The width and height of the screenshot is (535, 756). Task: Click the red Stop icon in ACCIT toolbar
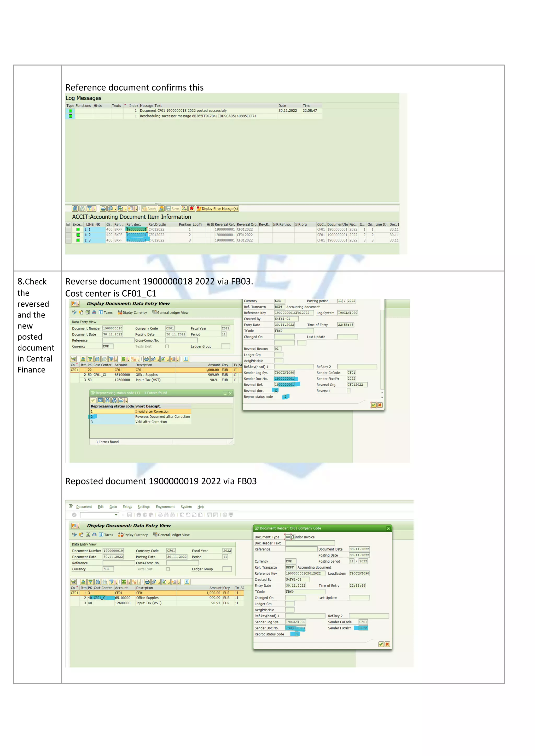[x=192, y=208]
